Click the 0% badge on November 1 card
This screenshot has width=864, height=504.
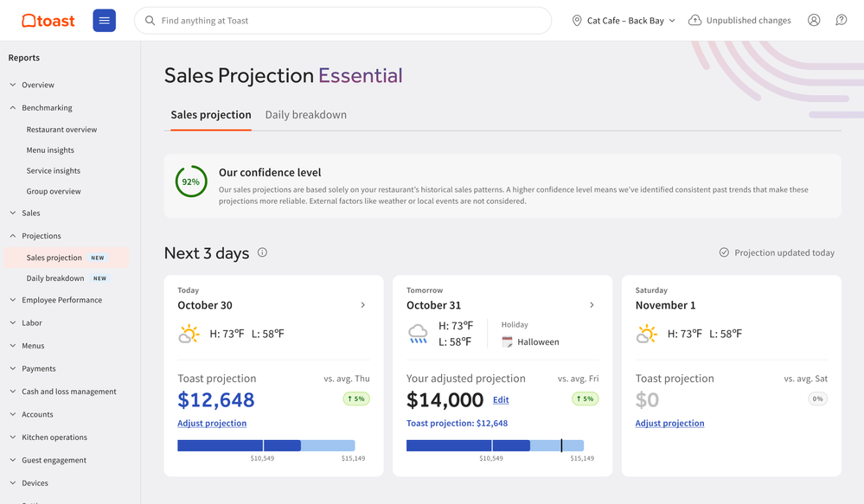pos(817,399)
